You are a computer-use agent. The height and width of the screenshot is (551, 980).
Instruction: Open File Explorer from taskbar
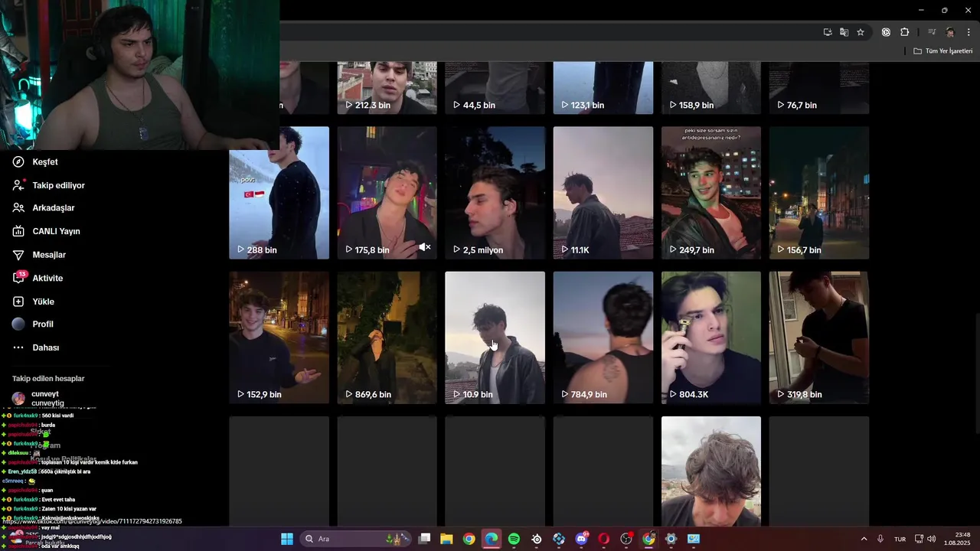[446, 539]
